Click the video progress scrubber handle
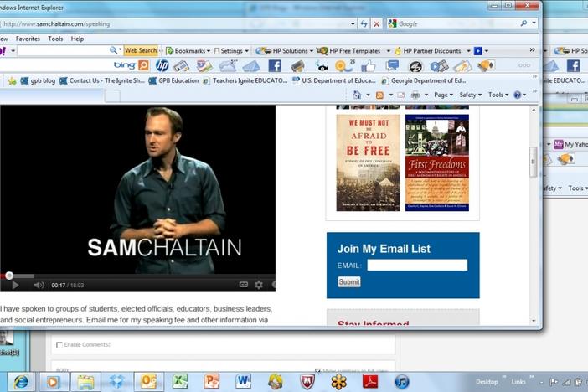Screen dimensions: 588x392 (9, 276)
